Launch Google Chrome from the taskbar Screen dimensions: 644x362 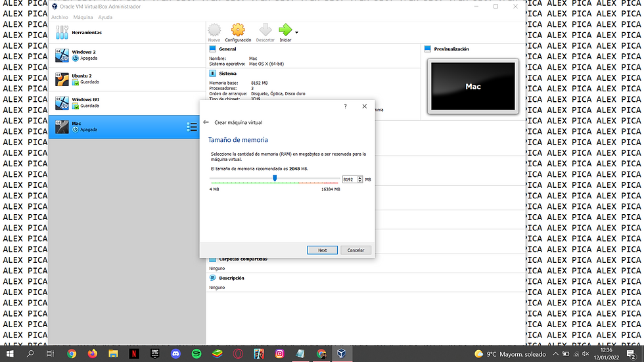point(72,354)
